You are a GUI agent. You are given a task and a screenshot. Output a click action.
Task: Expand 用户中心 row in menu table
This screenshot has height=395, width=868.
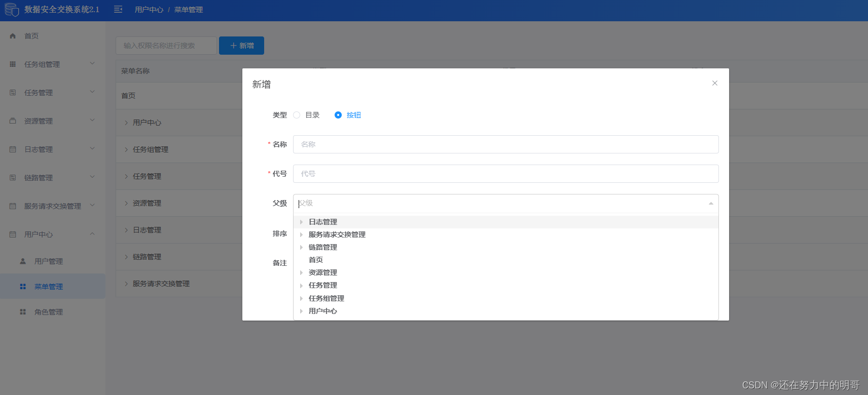click(x=126, y=123)
